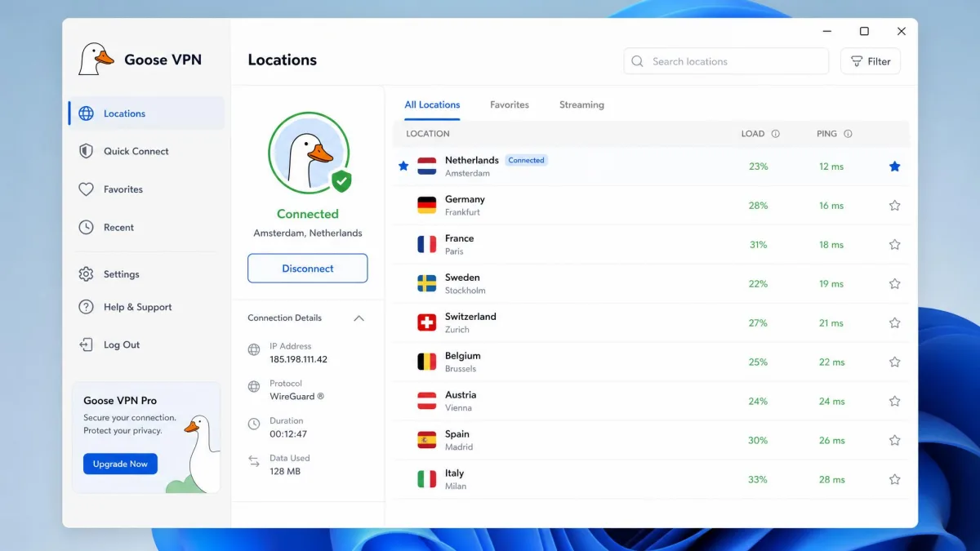The image size is (980, 551).
Task: Click the heart icon beside Favorites
Action: (86, 189)
